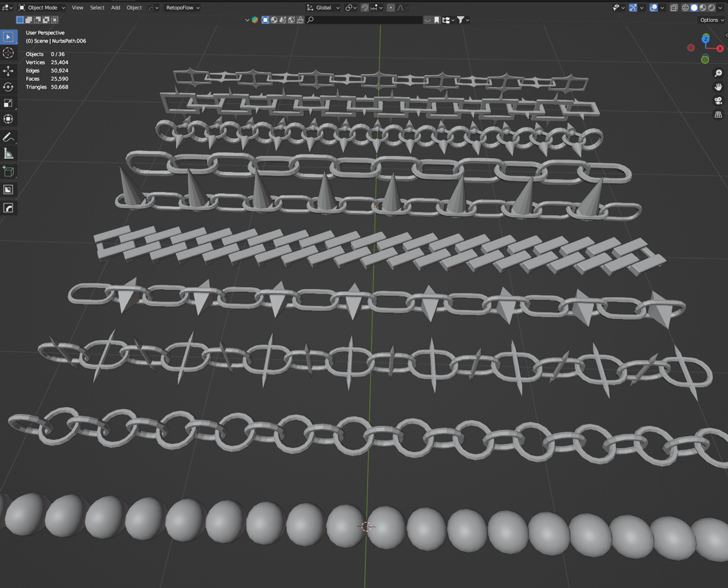Click the 'User Perspective' text
Viewport: 728px width, 588px height.
(45, 33)
